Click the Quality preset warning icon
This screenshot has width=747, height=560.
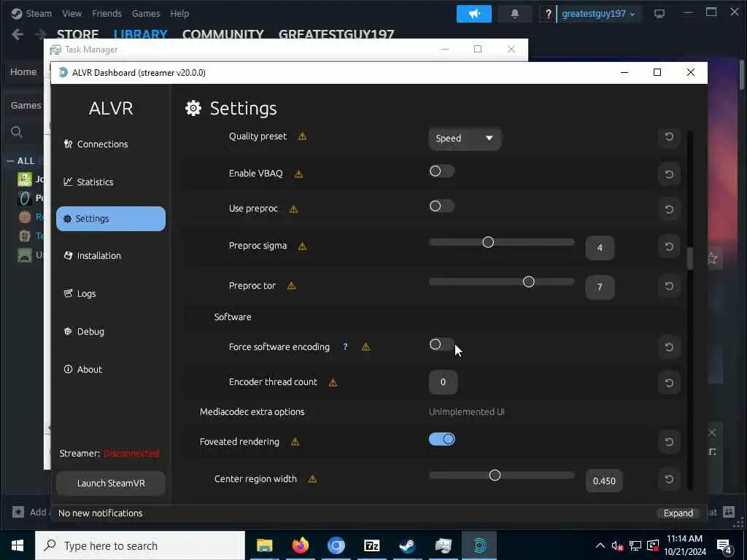(302, 136)
